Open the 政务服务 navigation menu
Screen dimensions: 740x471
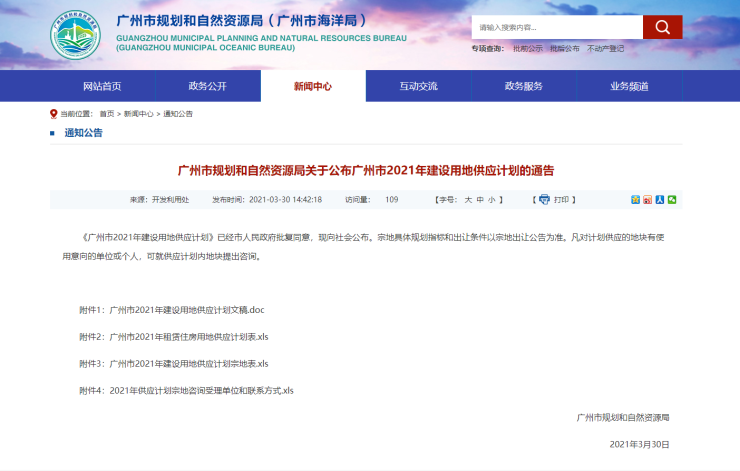tap(524, 86)
